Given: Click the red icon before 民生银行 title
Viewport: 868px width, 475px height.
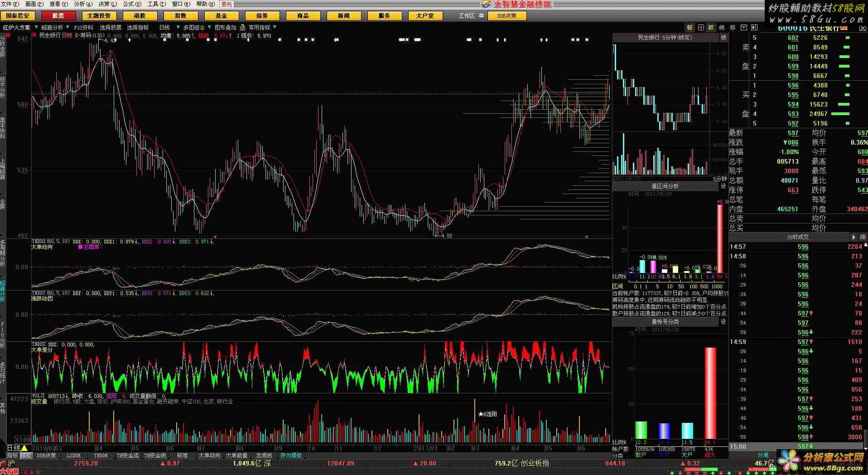Looking at the screenshot, I should pyautogui.click(x=34, y=35).
